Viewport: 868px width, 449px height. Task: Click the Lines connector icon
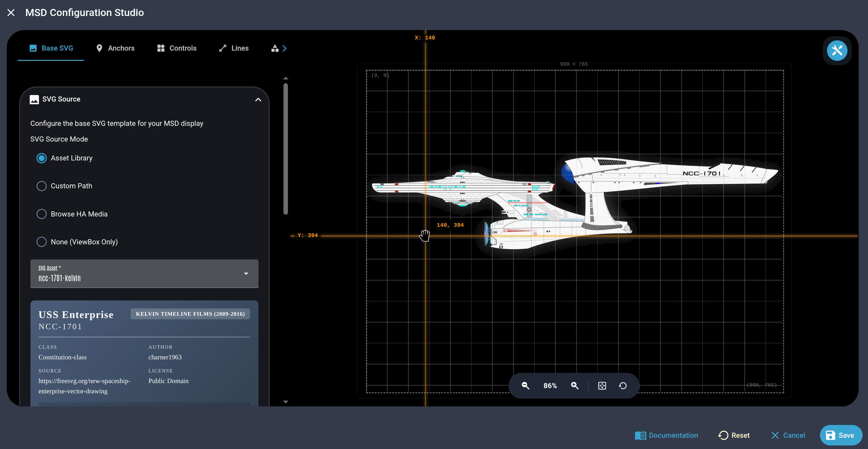(x=222, y=48)
